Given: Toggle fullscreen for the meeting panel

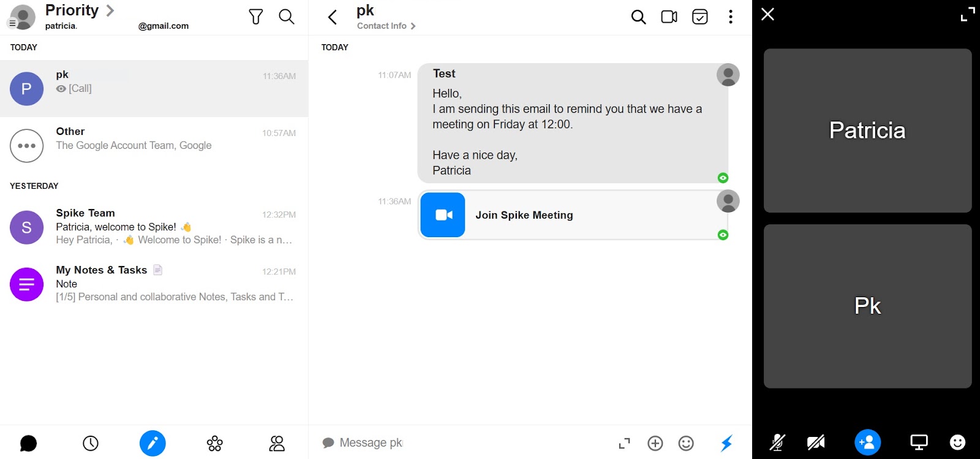Looking at the screenshot, I should point(967,15).
